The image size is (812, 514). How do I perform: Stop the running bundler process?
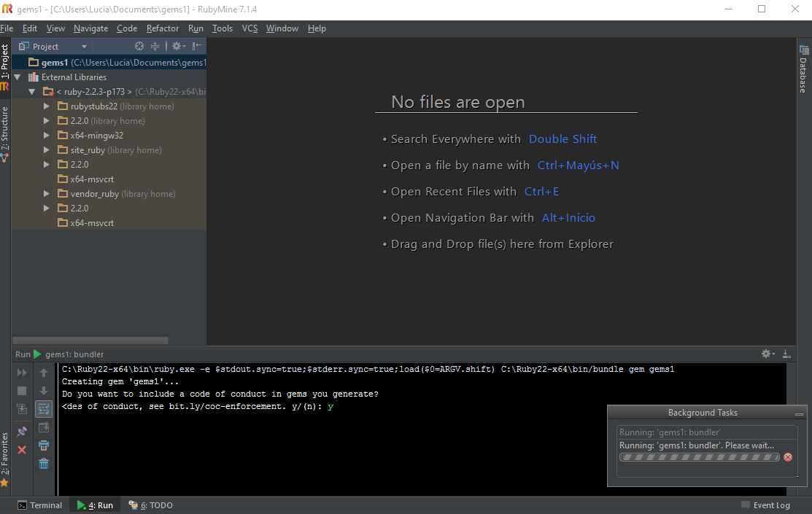[22, 391]
